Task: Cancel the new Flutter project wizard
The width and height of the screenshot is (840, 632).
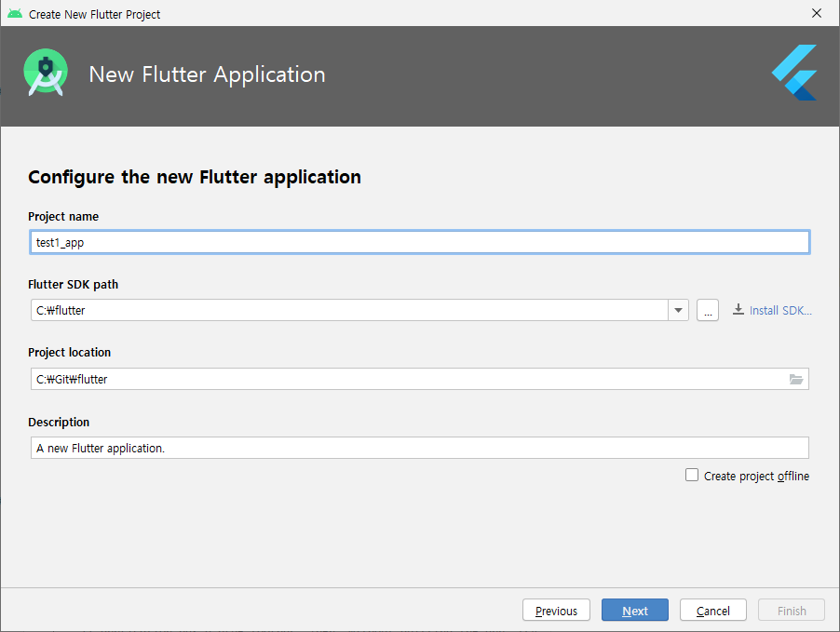Action: pyautogui.click(x=713, y=610)
